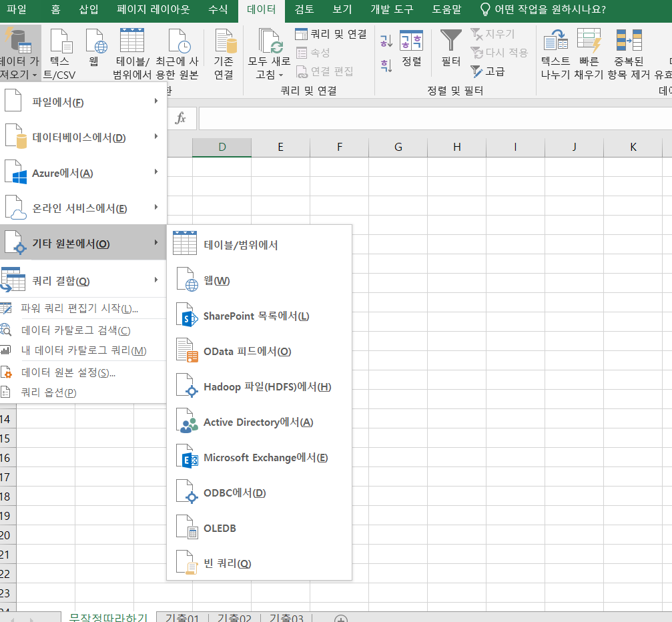Open the 기출01 sheet tab
This screenshot has width=672, height=622.
click(x=182, y=618)
